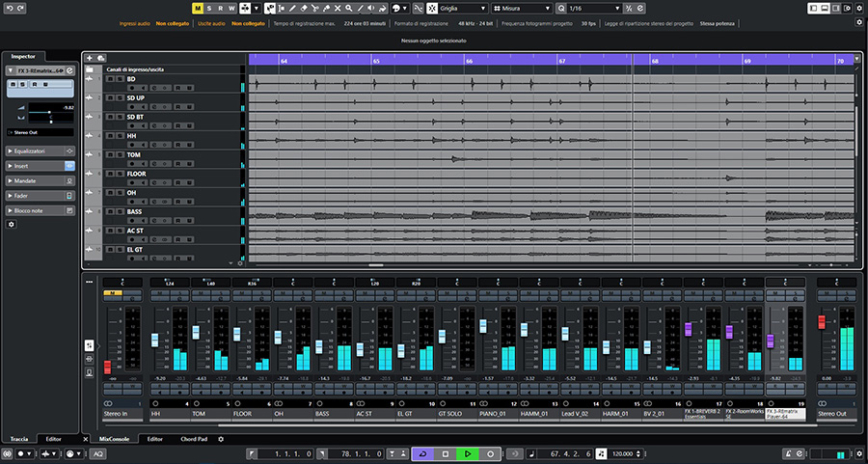Switch to the Chord Pad tab

tap(195, 439)
